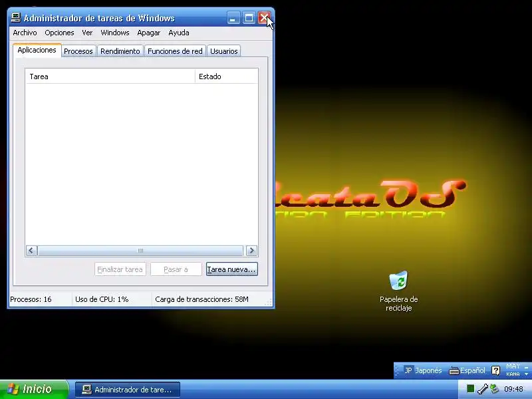Click the Español keyboard layout icon

pyautogui.click(x=467, y=370)
